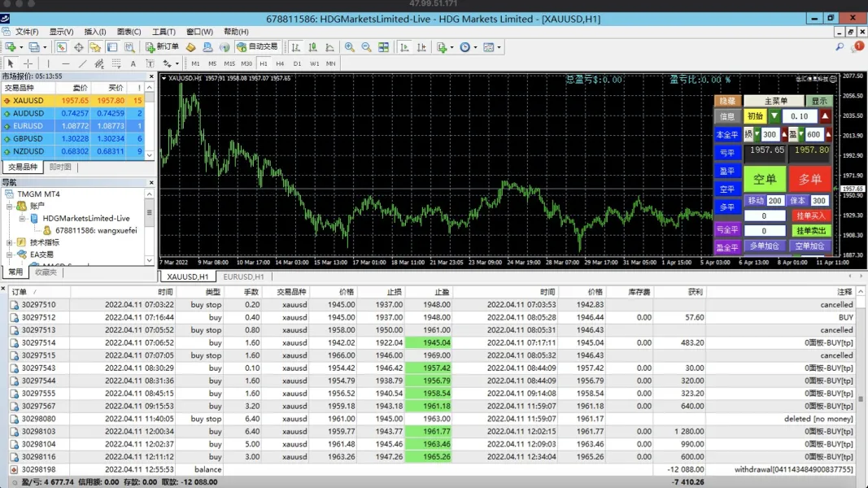868x488 pixels.
Task: Select the horizontal line drawing tool
Action: (x=65, y=63)
